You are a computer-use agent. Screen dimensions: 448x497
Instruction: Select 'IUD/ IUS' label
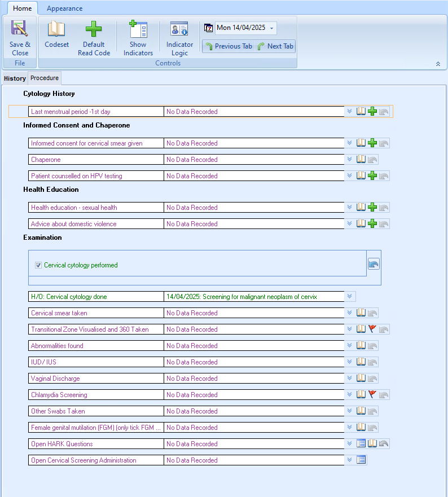(43, 362)
